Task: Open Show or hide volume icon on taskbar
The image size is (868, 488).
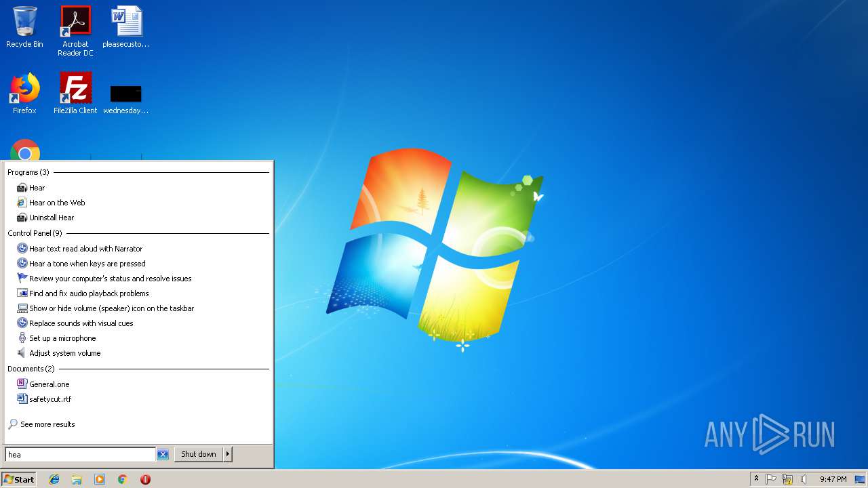Action: (111, 308)
